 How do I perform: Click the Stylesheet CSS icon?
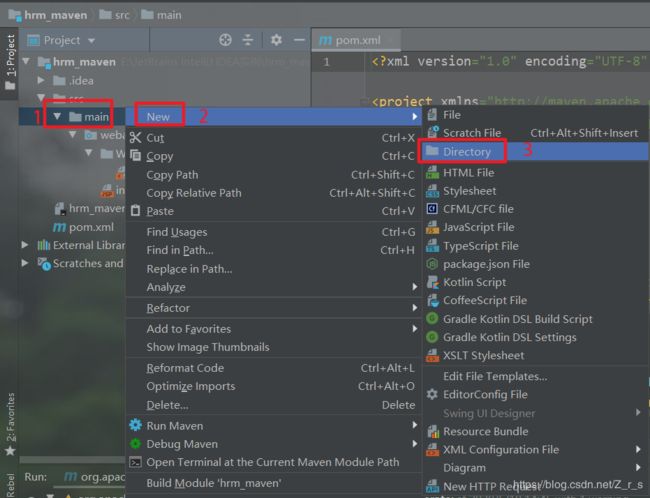click(432, 191)
